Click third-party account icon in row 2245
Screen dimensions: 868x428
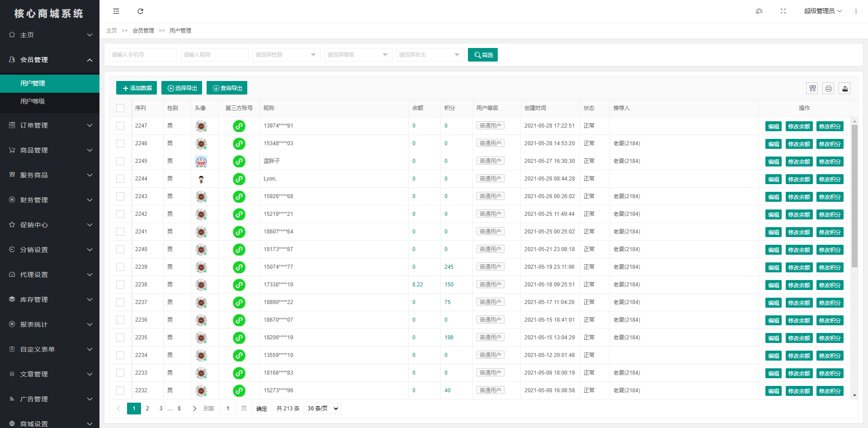click(x=239, y=161)
